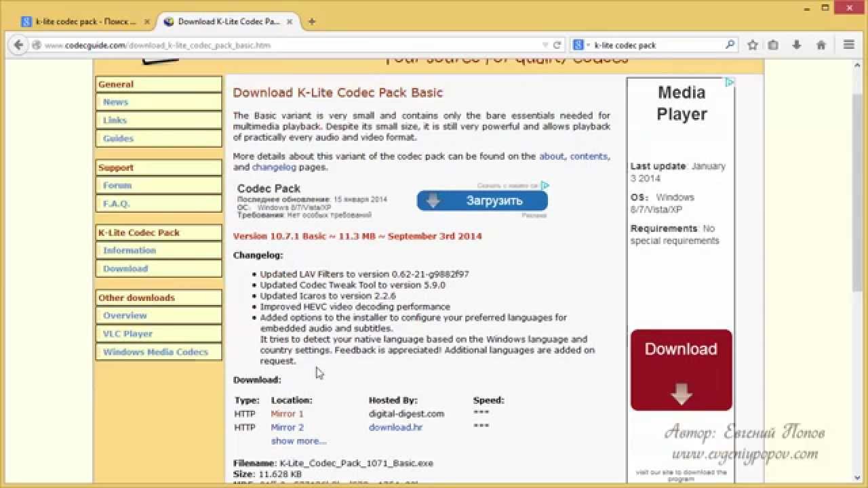This screenshot has height=488, width=868.
Task: Click the Media Player ad title
Action: (x=682, y=103)
